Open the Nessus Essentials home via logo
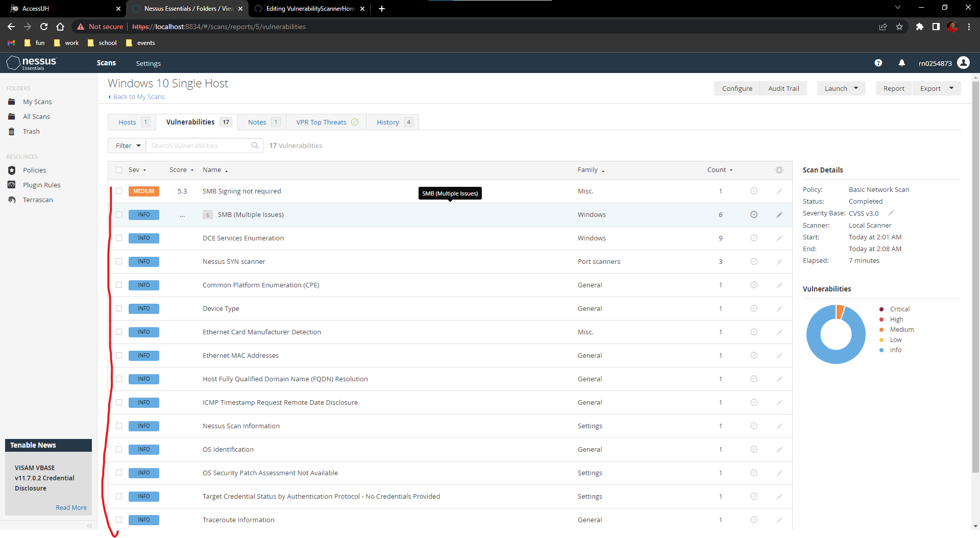Viewport: 980px width, 538px height. [x=31, y=62]
